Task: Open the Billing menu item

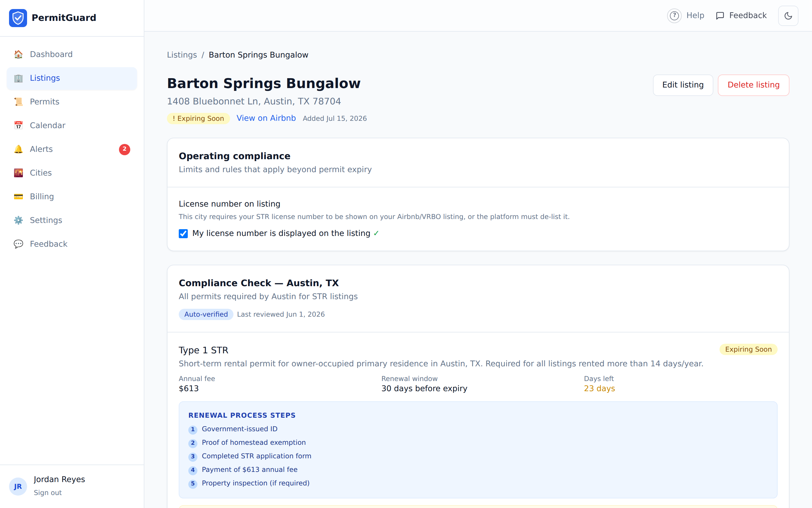Action: tap(72, 196)
